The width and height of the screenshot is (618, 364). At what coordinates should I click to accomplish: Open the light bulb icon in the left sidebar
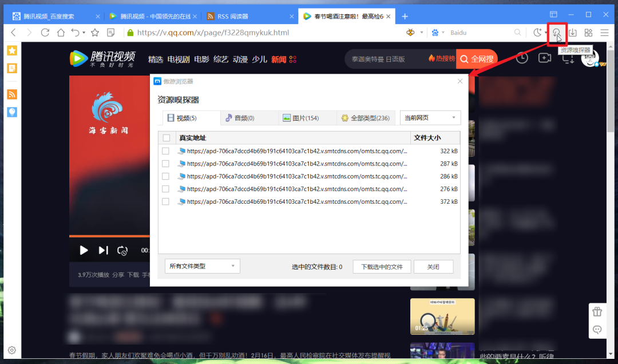point(12,112)
